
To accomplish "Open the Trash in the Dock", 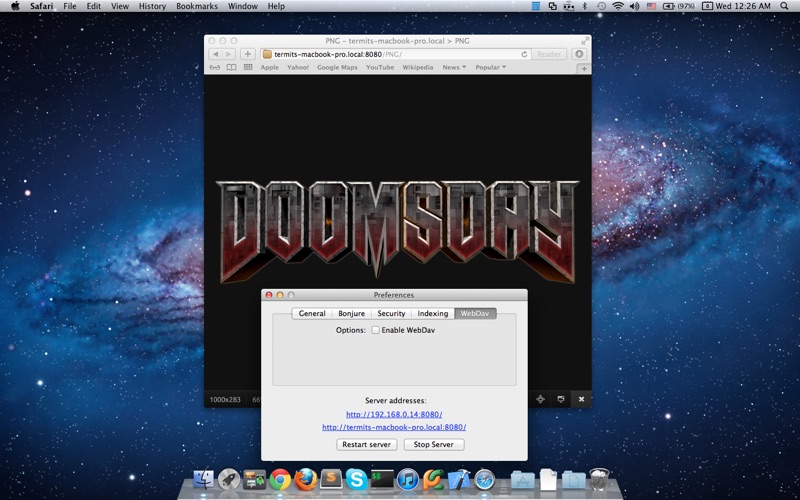I will [599, 480].
